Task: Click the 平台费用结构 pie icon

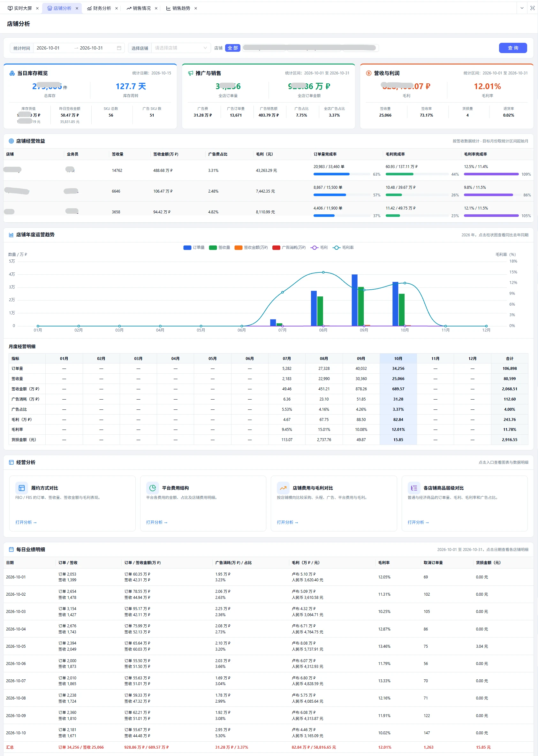Action: click(x=152, y=488)
